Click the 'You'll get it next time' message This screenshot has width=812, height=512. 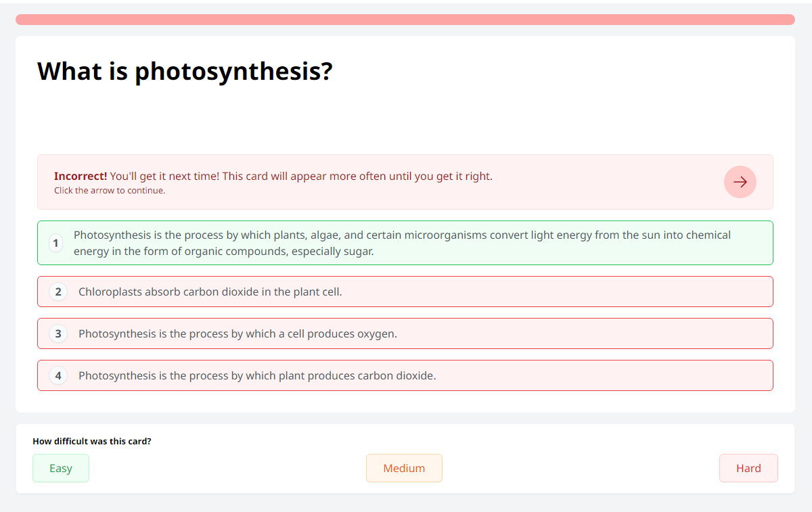(164, 176)
